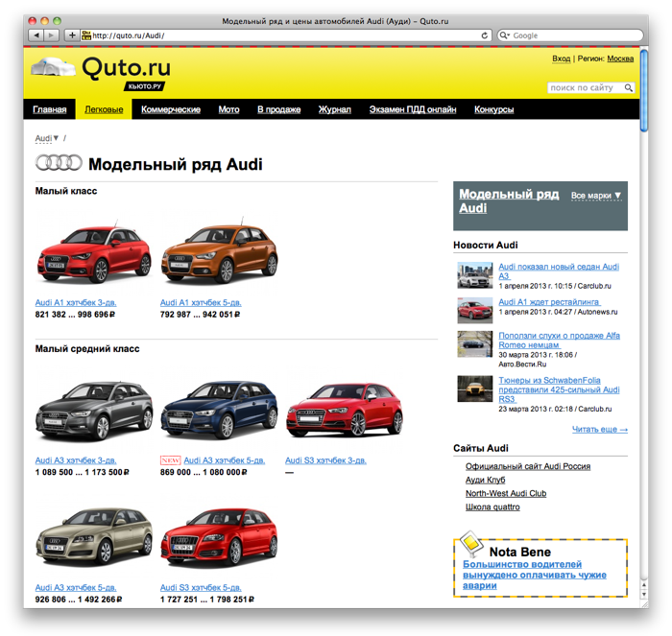672x636 pixels.
Task: Click the vertical scrollbar thumb
Action: tap(644, 91)
